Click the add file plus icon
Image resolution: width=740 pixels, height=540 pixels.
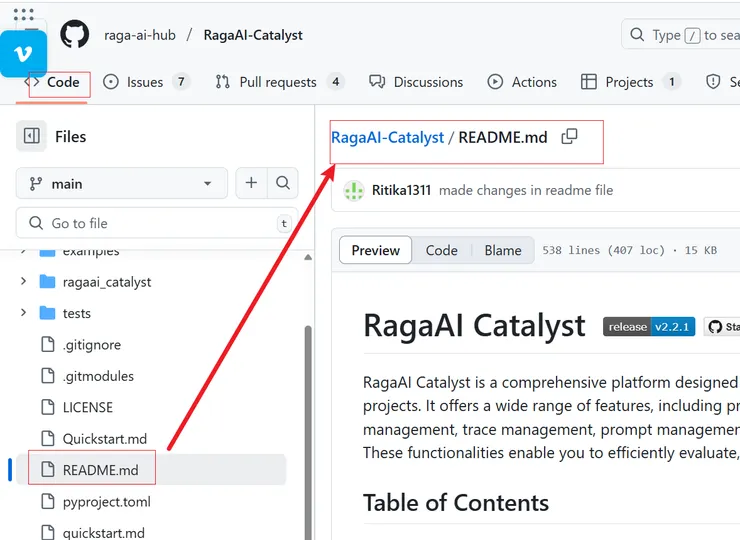point(251,183)
